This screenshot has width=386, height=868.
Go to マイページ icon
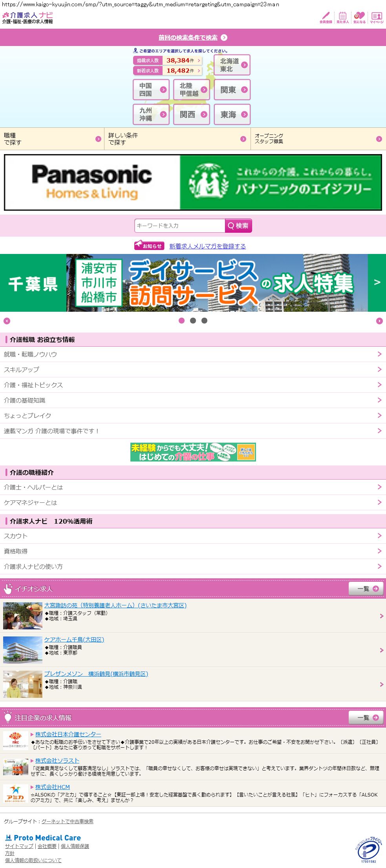tap(377, 17)
